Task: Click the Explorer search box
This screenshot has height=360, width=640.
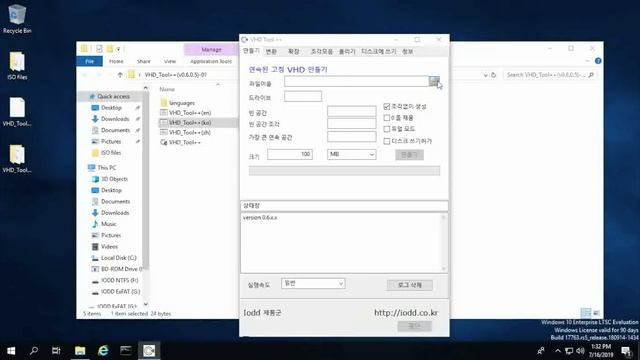Action: [x=550, y=75]
